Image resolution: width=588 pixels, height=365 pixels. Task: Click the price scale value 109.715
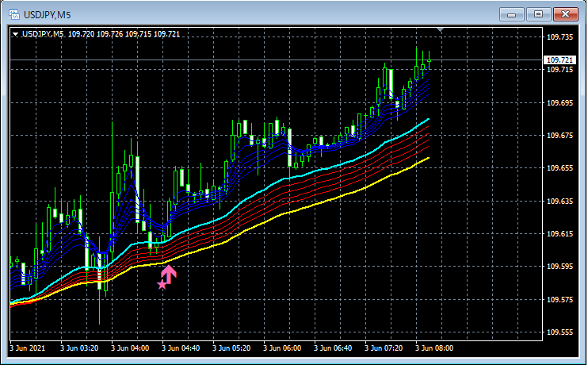pos(560,70)
